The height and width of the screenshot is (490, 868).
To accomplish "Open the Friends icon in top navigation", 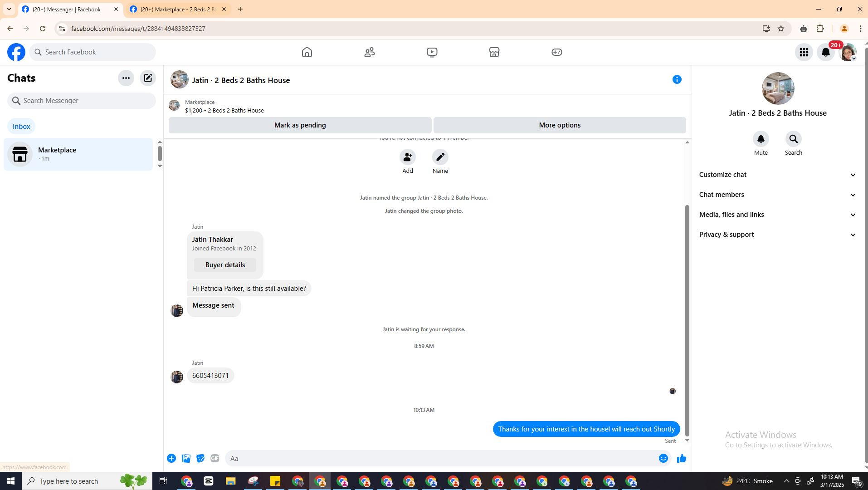I will 370,52.
